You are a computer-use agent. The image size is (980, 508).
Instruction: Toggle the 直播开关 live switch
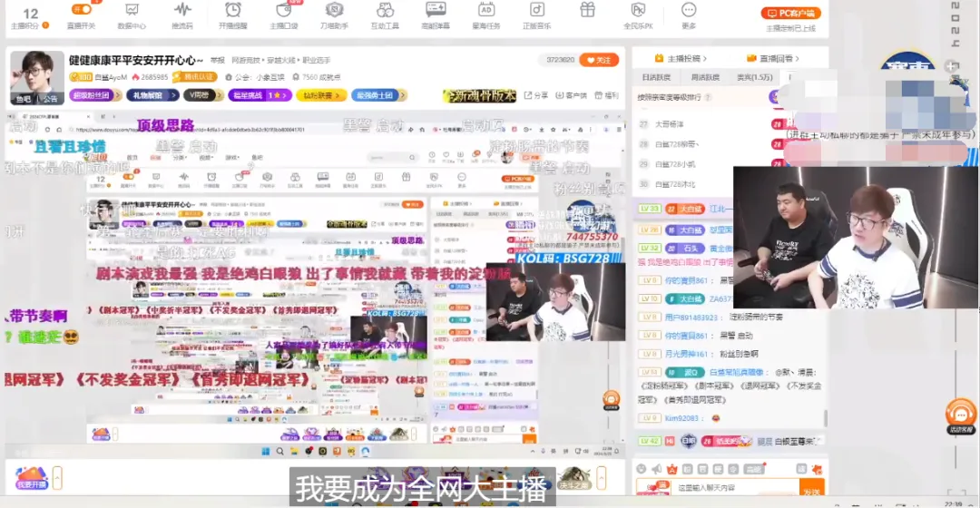click(82, 9)
